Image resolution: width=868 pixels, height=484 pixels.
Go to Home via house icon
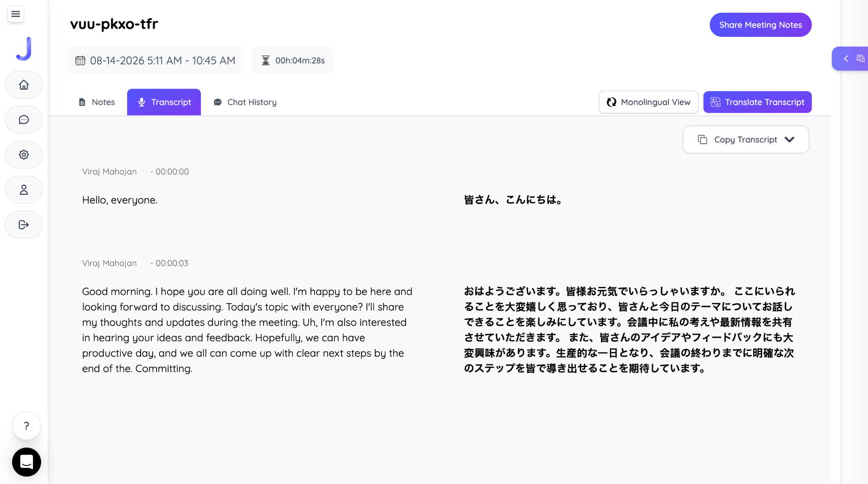click(x=24, y=85)
